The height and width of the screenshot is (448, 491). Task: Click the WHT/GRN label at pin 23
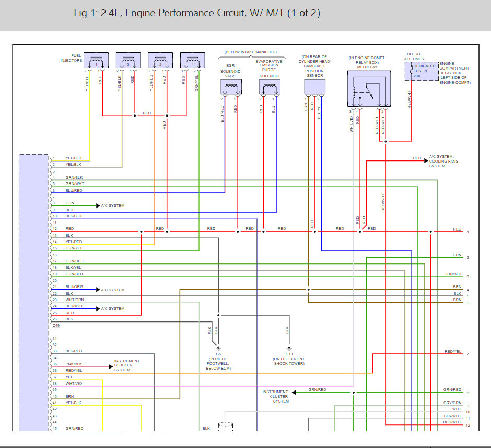[x=75, y=300]
